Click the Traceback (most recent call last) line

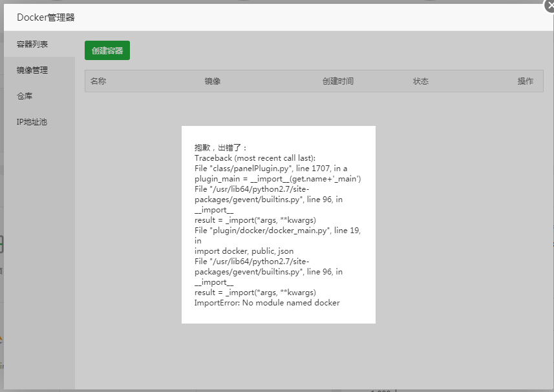(255, 158)
